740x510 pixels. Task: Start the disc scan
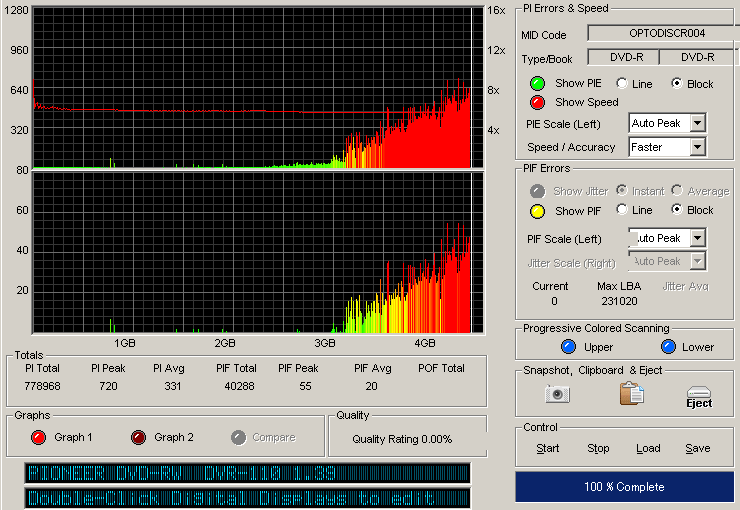point(547,448)
